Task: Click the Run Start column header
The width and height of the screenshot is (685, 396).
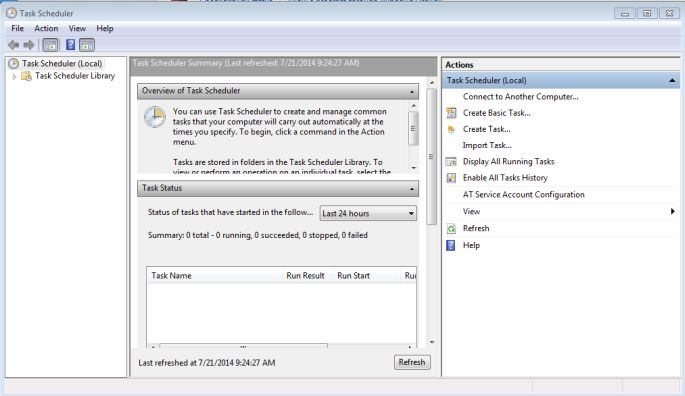Action: pyautogui.click(x=353, y=276)
